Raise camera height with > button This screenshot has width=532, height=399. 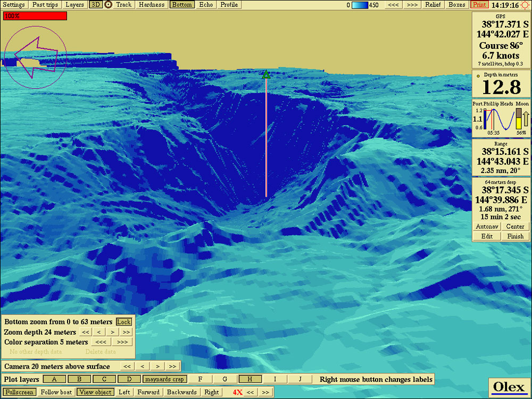pos(158,367)
